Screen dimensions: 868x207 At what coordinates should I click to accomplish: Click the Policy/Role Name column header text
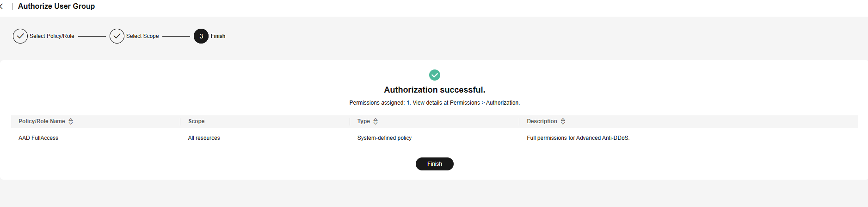coord(42,121)
